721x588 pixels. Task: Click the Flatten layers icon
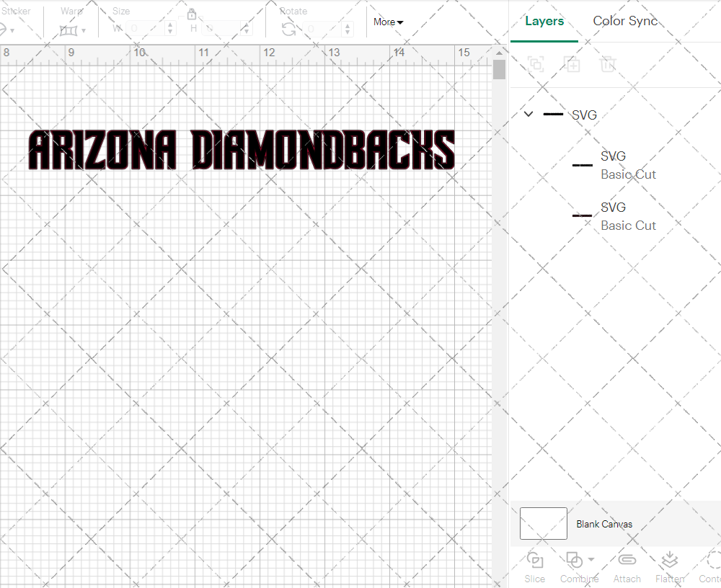(669, 561)
